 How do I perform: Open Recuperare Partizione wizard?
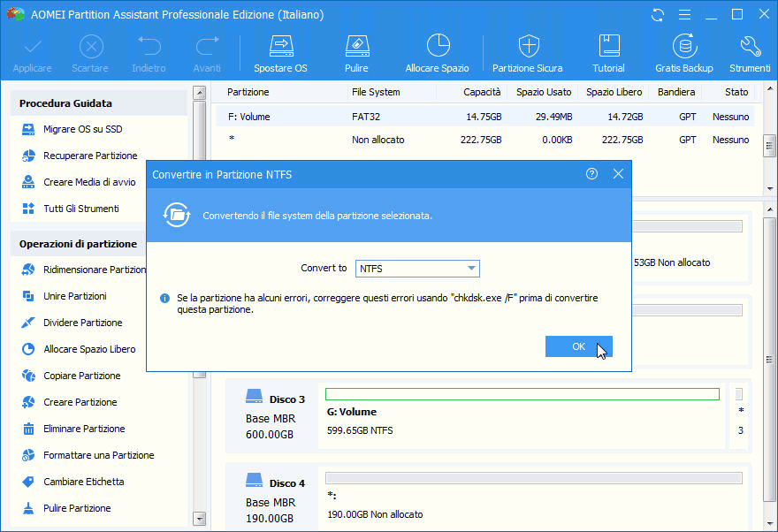pos(80,156)
